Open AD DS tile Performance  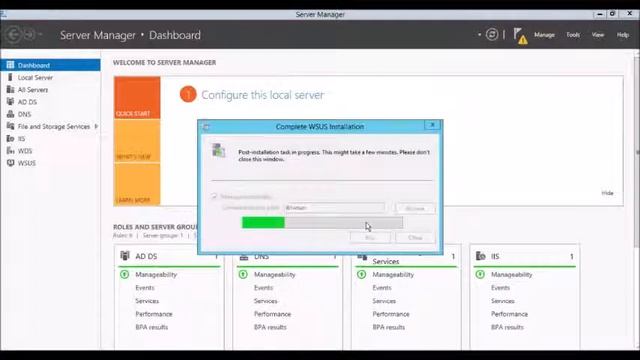coord(154,314)
